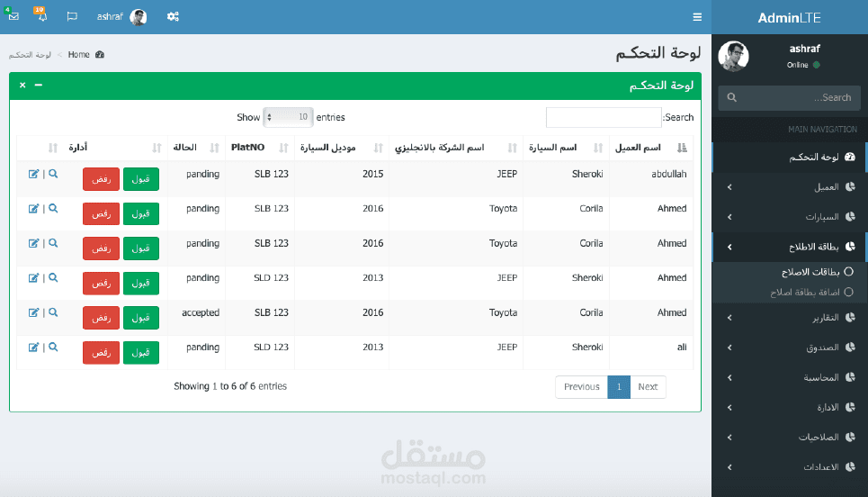Click ashraf avatar in top bar
This screenshot has height=497, width=868.
(138, 17)
